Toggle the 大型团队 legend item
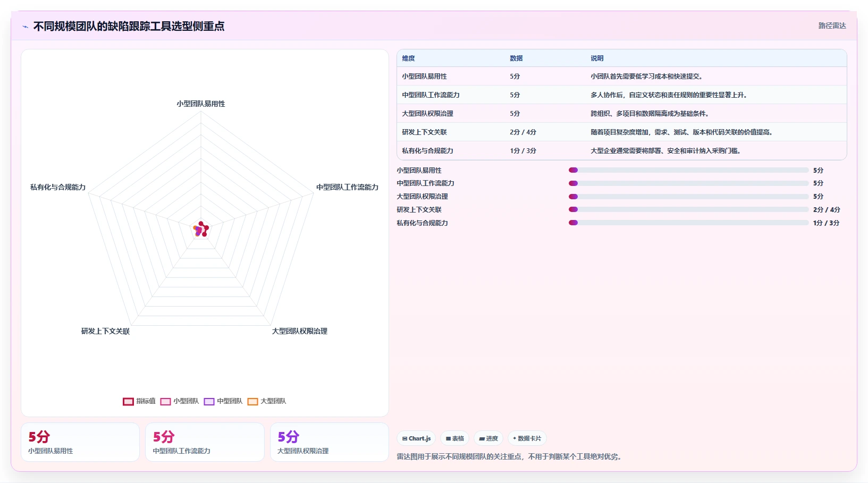Viewport: 868px width, 483px height. tap(267, 401)
